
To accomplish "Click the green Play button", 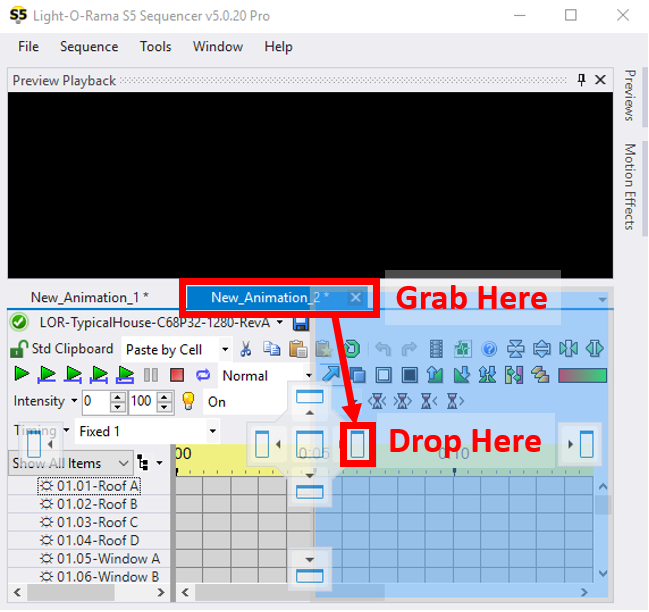I will [22, 375].
